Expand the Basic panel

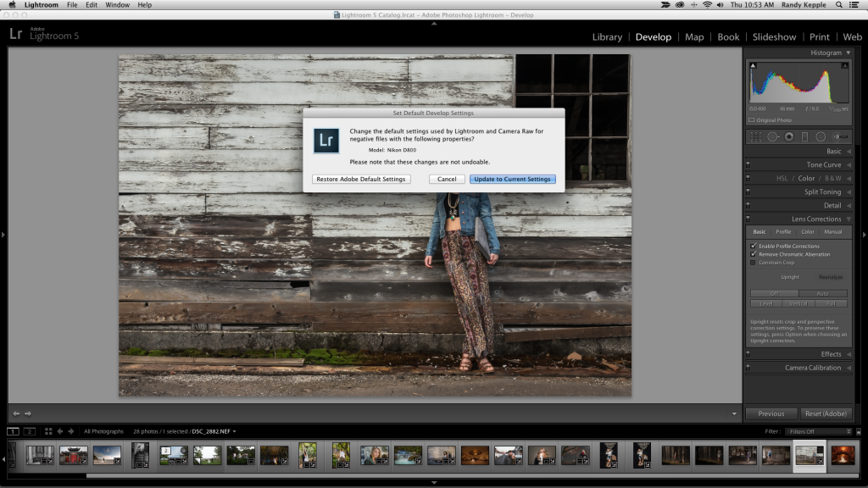(x=849, y=151)
